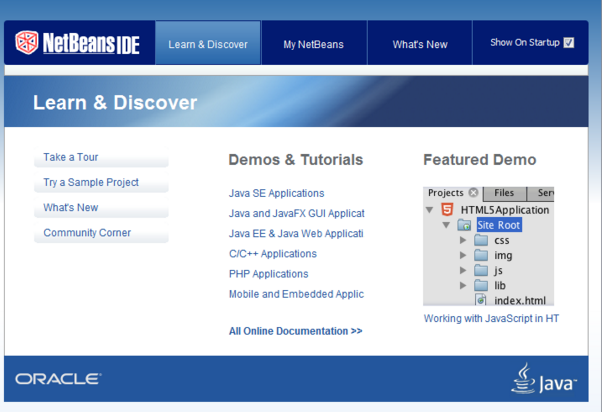602x412 pixels.
Task: Collapse the HTML5Application tree node
Action: (430, 210)
